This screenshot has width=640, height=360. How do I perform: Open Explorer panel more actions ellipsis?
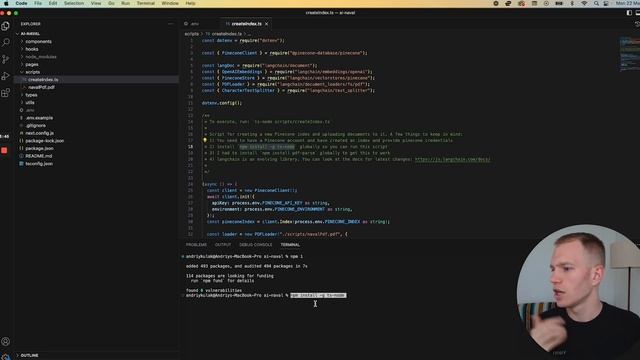(171, 24)
